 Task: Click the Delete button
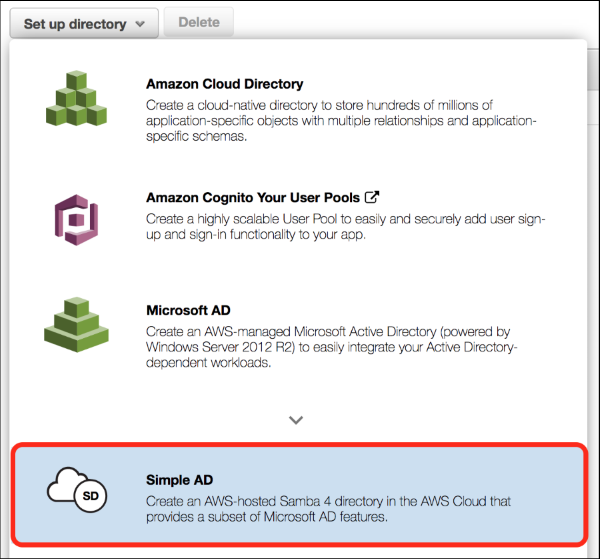(199, 22)
